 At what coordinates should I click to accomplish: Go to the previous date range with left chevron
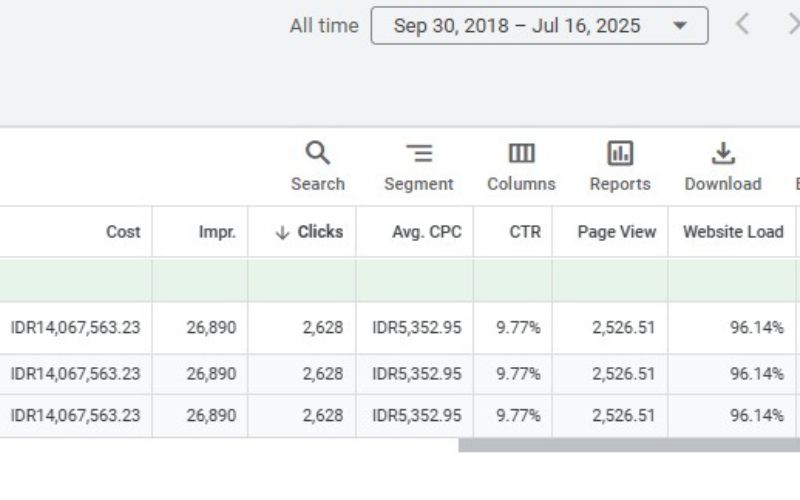click(x=742, y=25)
